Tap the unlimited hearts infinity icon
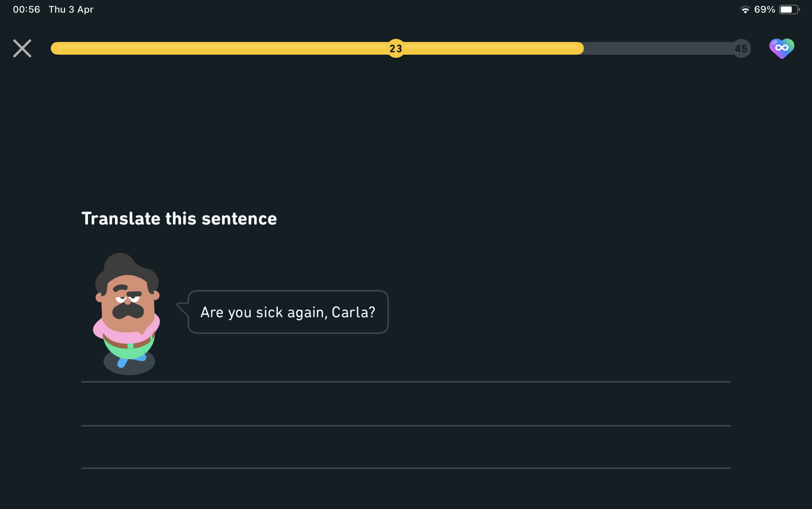Viewport: 812px width, 509px height. coord(781,48)
